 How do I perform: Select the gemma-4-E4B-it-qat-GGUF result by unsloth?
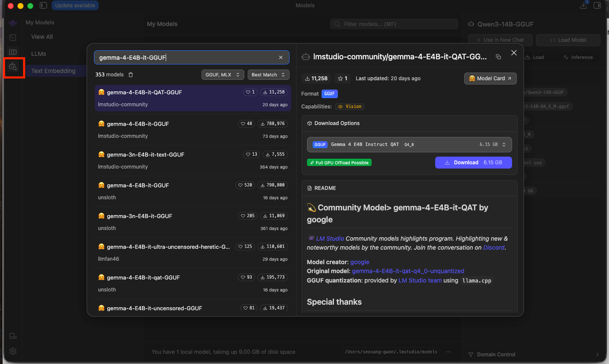[x=193, y=283]
